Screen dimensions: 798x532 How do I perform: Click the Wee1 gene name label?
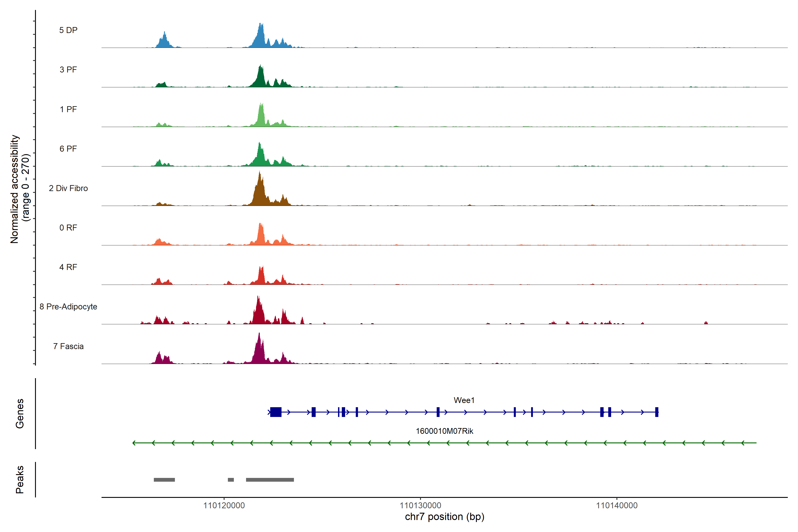[x=464, y=400]
